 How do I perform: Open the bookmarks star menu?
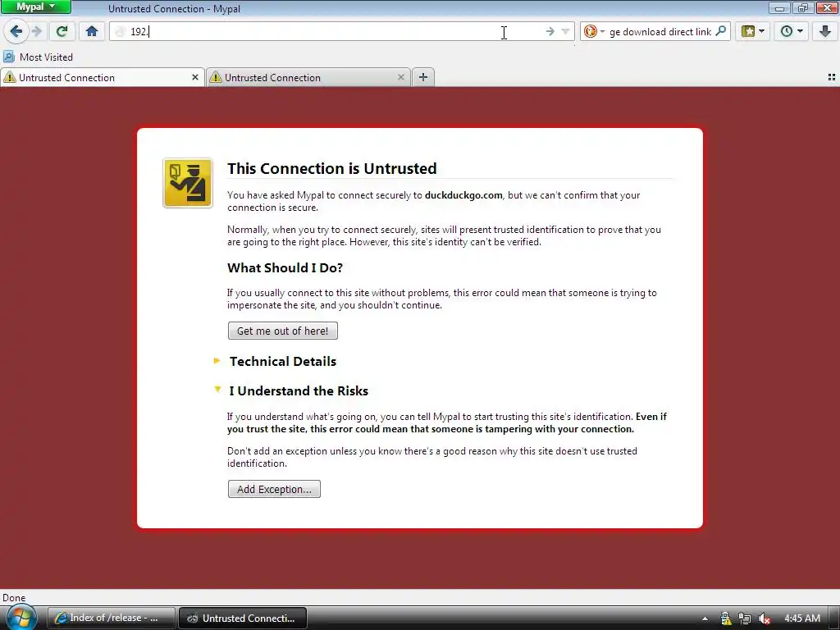point(753,32)
